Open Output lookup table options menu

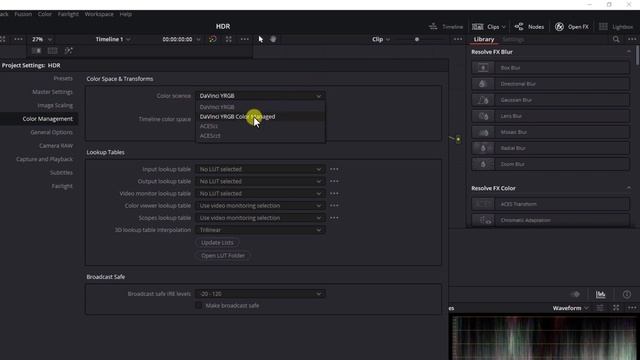[334, 181]
